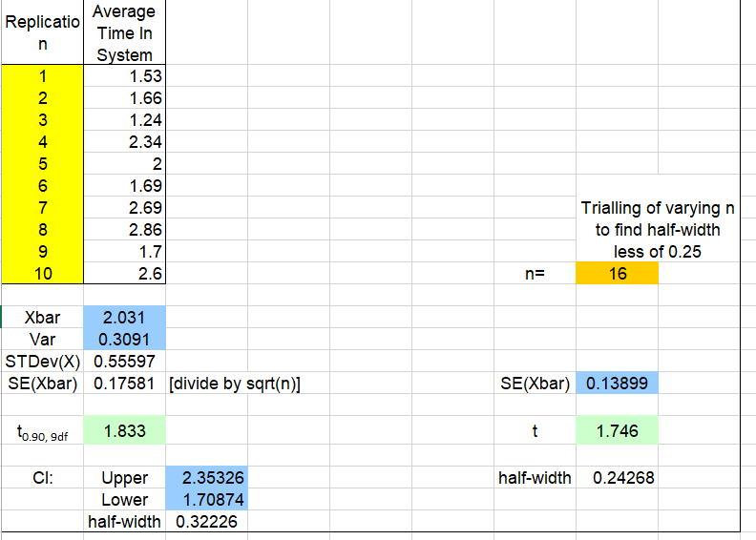
Task: Click the yellow replication cell 5
Action: 42,163
